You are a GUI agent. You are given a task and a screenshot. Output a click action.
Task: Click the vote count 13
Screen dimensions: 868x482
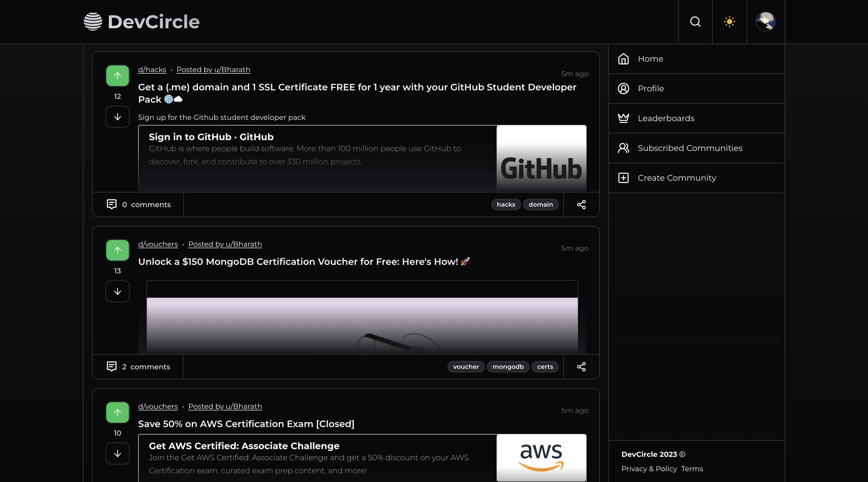(117, 271)
